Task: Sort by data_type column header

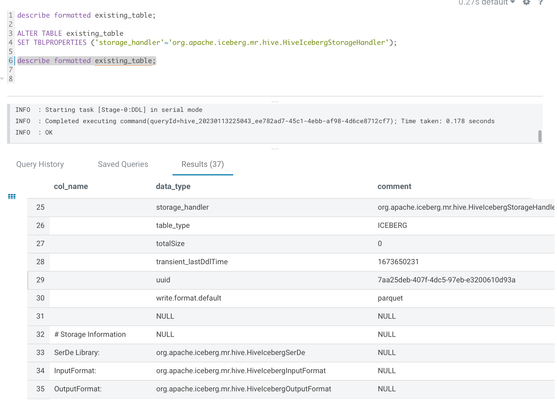Action: tap(173, 186)
